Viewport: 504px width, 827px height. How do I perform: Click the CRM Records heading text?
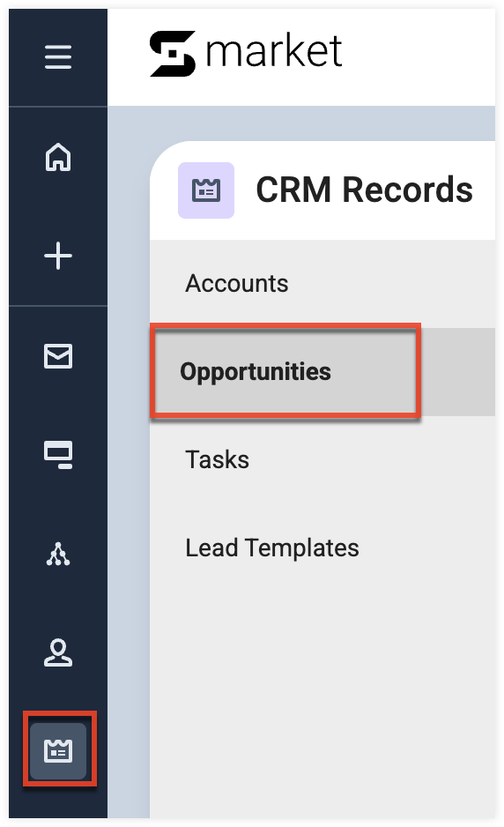click(364, 190)
